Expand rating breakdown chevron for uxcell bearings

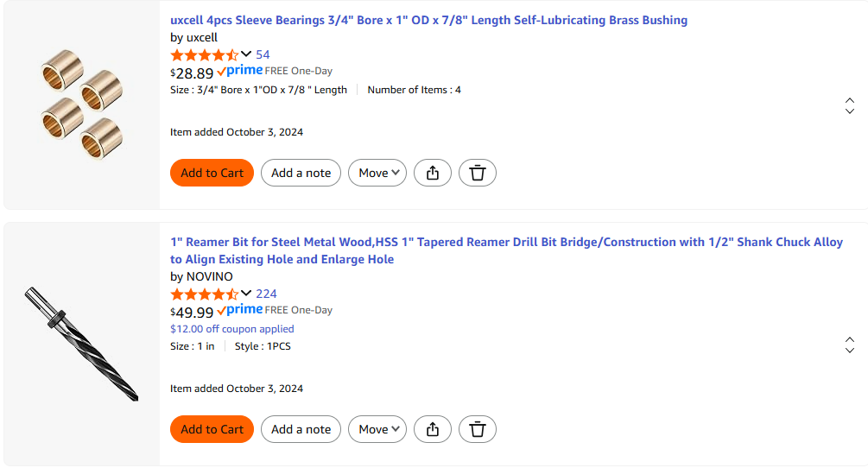[246, 54]
